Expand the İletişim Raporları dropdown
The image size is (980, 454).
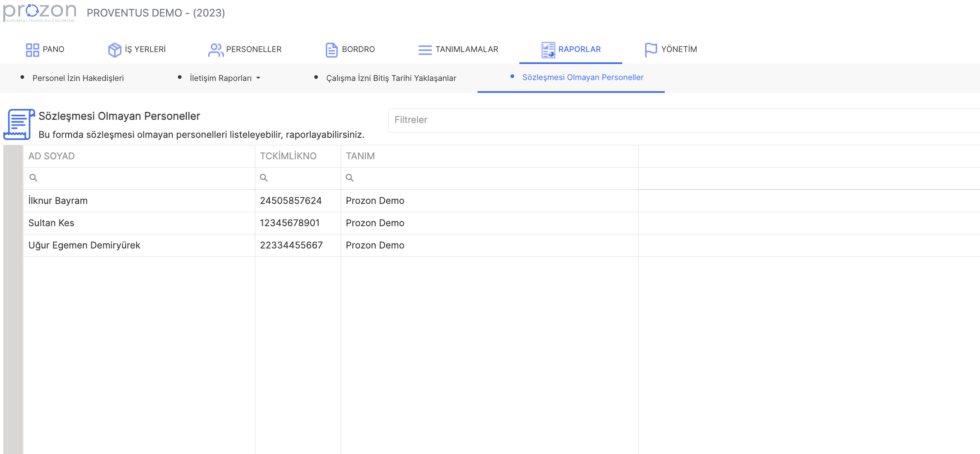click(x=225, y=78)
